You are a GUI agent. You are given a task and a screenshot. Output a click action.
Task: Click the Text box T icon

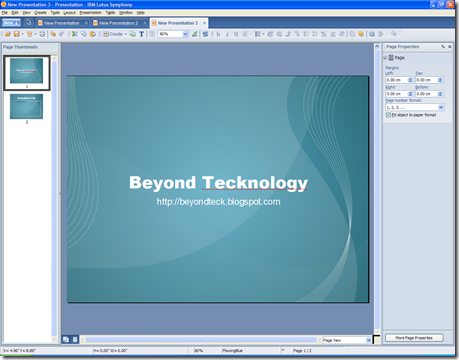[141, 34]
